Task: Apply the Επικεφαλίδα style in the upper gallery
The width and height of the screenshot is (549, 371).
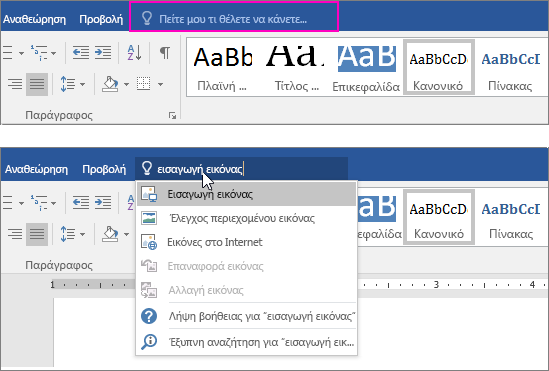Action: [366, 68]
